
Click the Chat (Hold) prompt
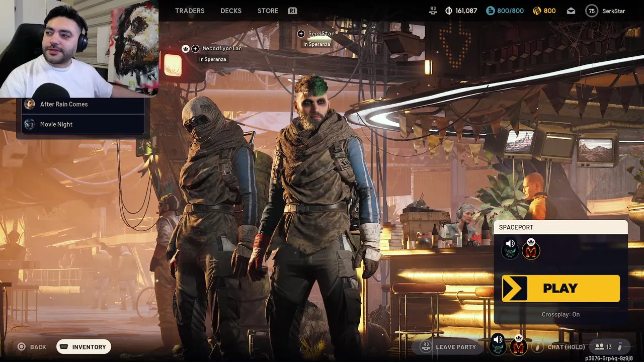click(x=566, y=347)
